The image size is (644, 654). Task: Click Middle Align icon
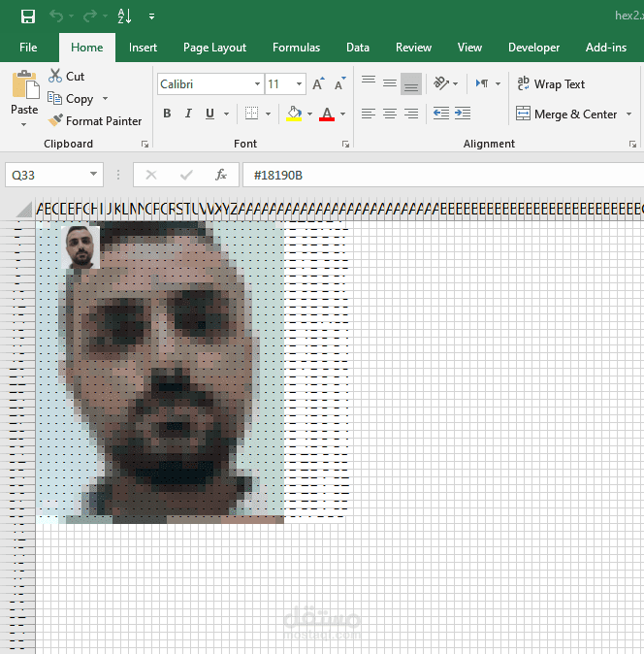point(390,83)
